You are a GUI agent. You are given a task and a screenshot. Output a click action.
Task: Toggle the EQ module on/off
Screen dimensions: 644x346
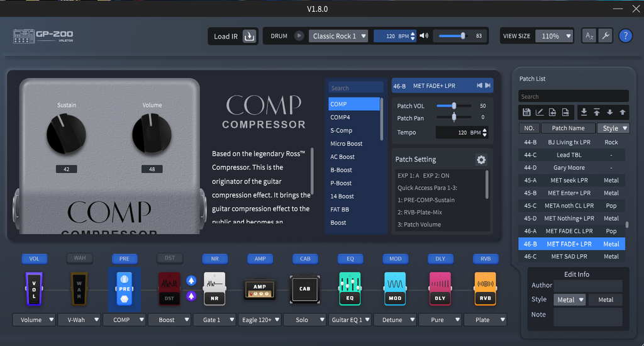(x=350, y=259)
